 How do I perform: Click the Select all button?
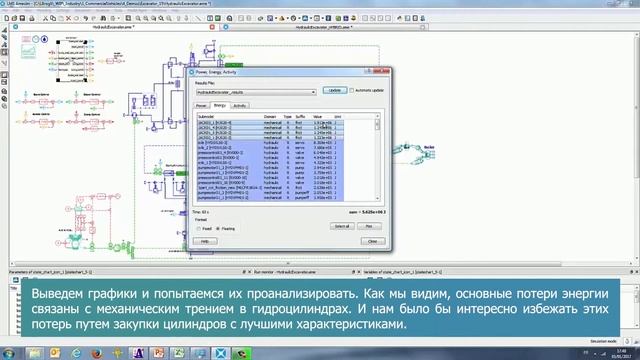point(342,226)
